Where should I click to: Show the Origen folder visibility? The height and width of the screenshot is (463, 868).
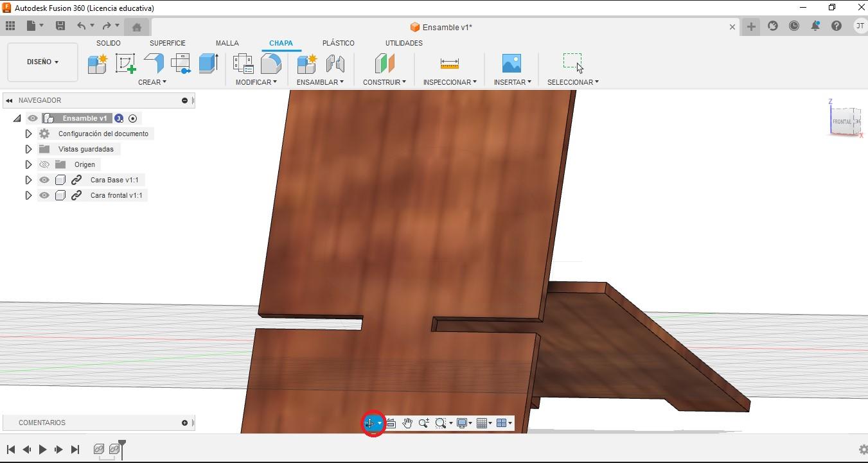(44, 164)
